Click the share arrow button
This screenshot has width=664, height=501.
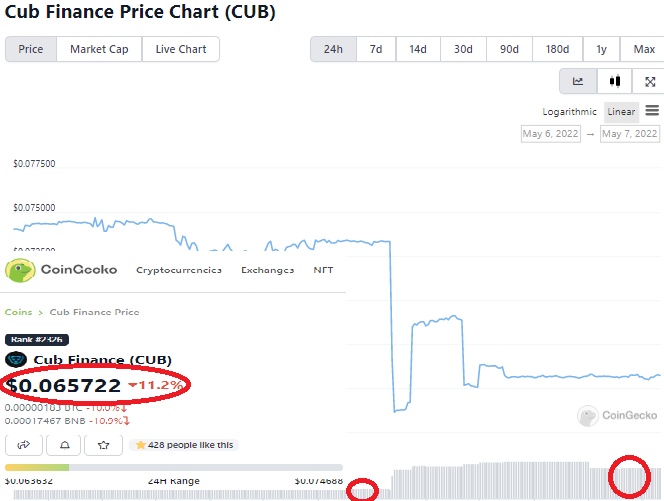coord(22,444)
